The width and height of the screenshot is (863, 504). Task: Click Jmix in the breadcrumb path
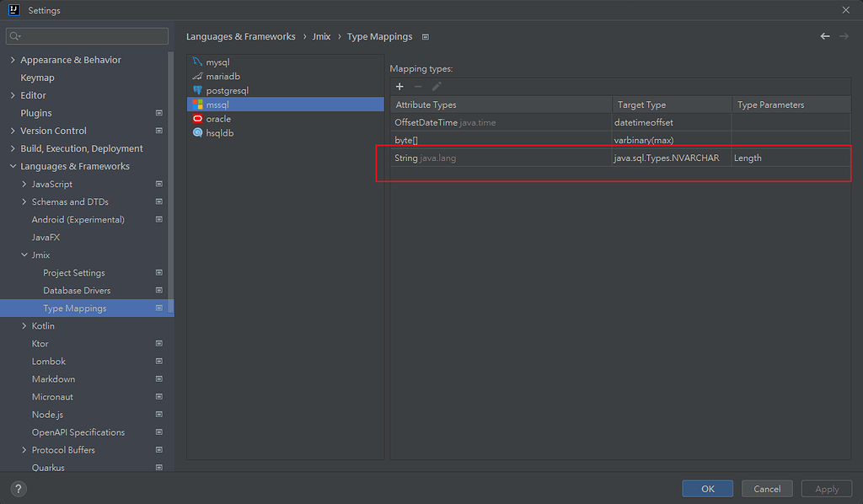(x=321, y=36)
